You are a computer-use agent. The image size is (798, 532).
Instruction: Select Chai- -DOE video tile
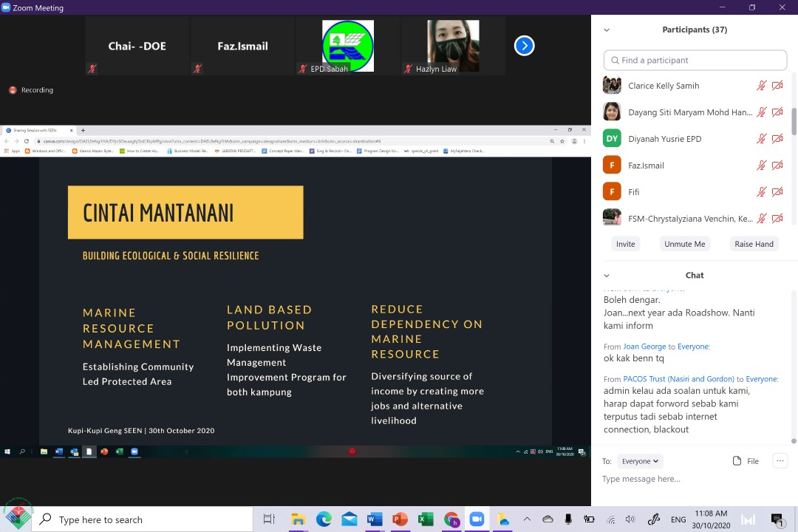[x=137, y=46]
